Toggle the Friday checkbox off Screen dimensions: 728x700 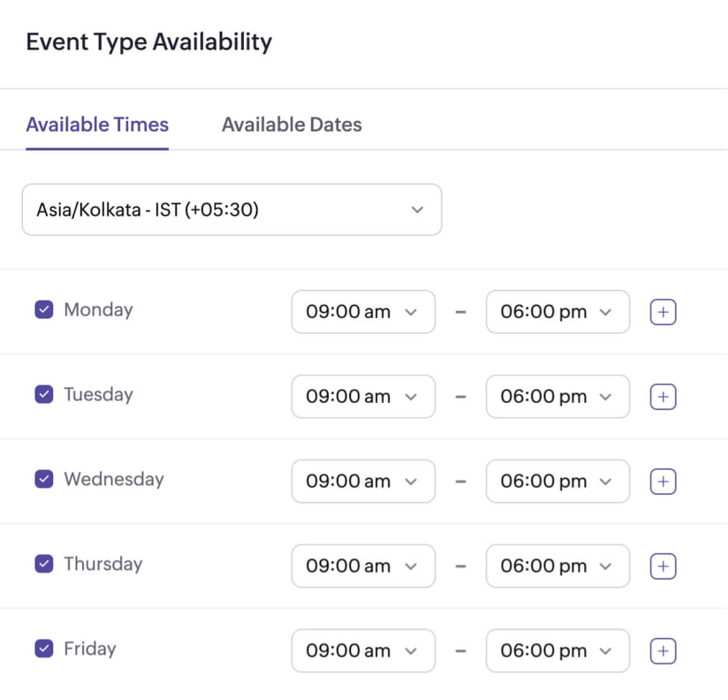pyautogui.click(x=44, y=649)
